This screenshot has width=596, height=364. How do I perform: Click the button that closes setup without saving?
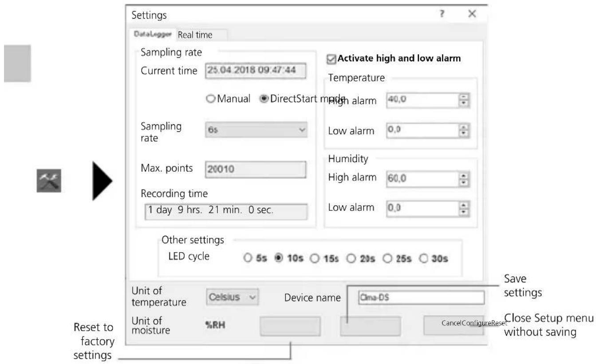[x=454, y=325]
